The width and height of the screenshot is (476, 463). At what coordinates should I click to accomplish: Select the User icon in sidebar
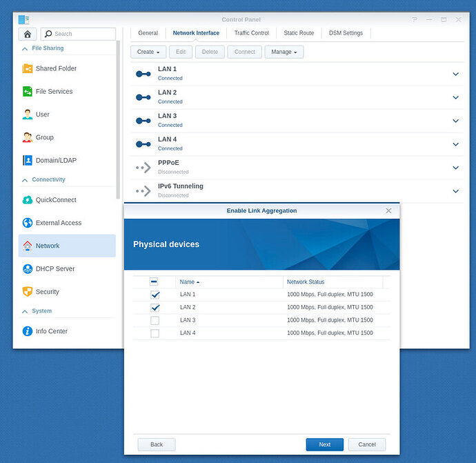coord(28,115)
